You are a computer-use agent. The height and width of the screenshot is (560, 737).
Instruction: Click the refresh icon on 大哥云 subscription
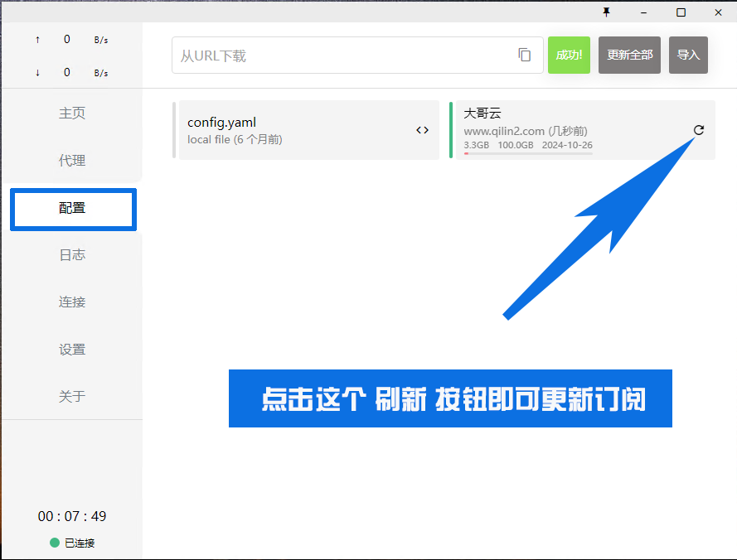pos(698,130)
